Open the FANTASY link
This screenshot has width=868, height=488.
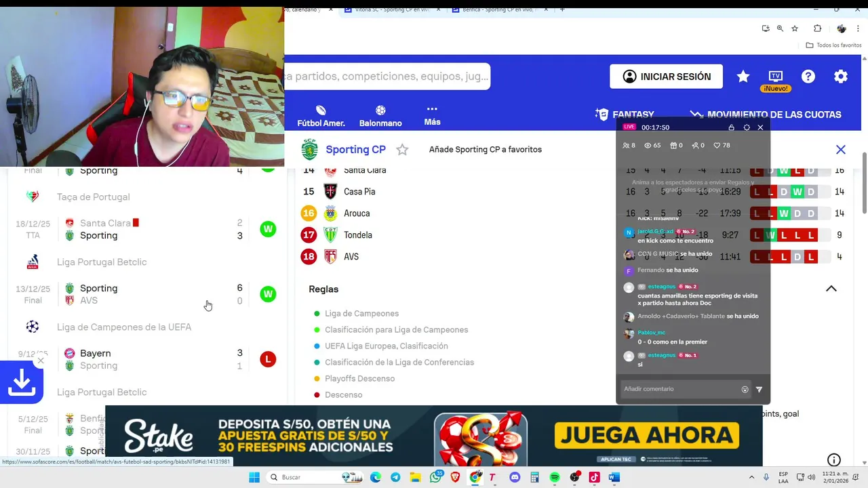pos(625,115)
